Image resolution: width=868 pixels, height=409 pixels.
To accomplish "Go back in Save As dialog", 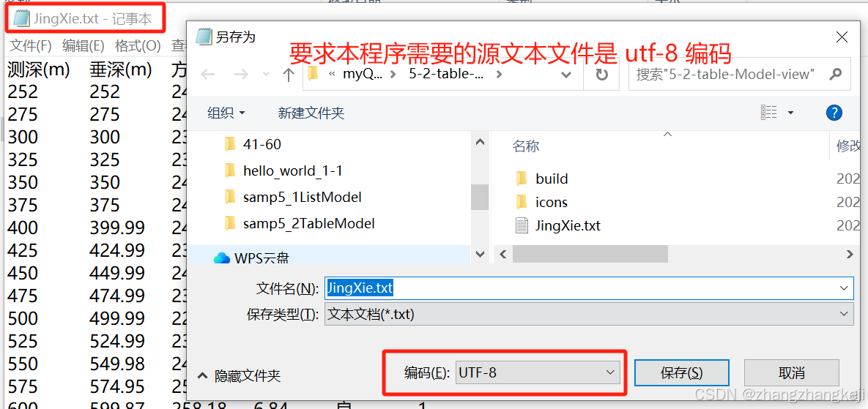I will pos(207,74).
